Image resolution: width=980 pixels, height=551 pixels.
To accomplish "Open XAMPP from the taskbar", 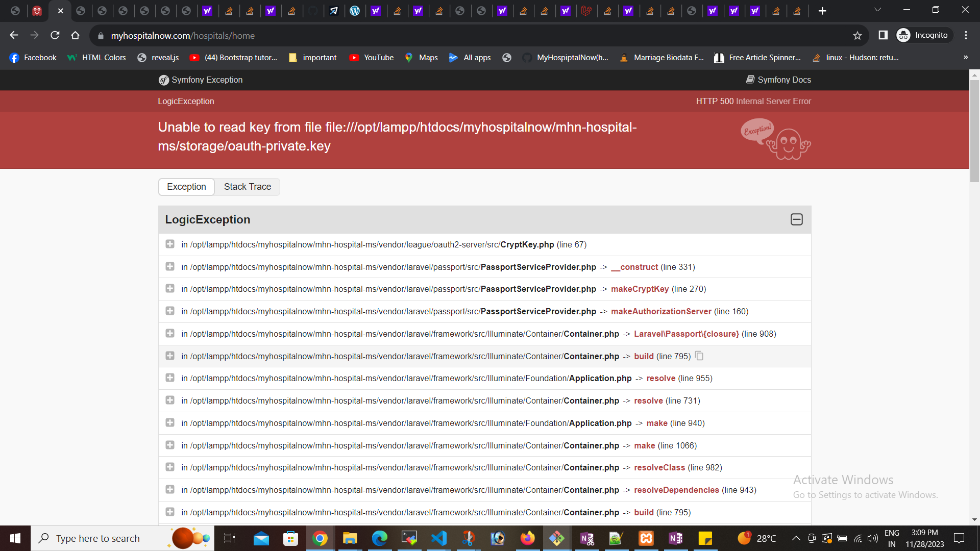I will click(646, 538).
